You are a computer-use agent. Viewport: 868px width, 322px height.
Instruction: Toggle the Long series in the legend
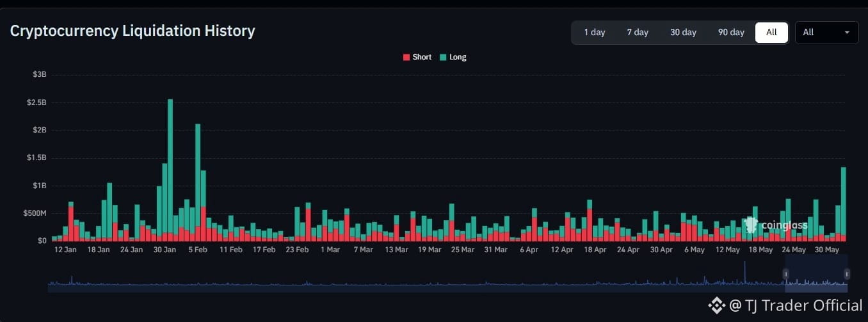pos(453,57)
